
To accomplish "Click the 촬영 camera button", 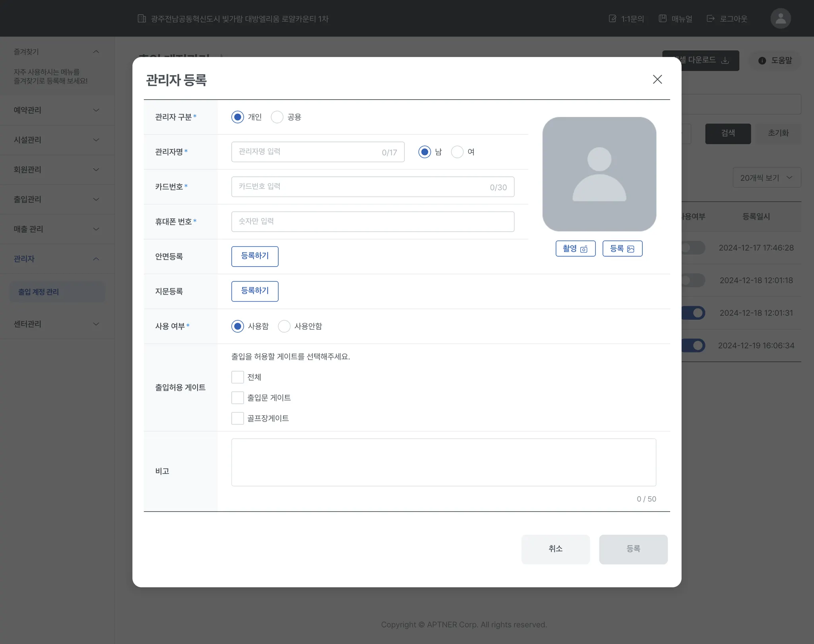I will coord(575,249).
